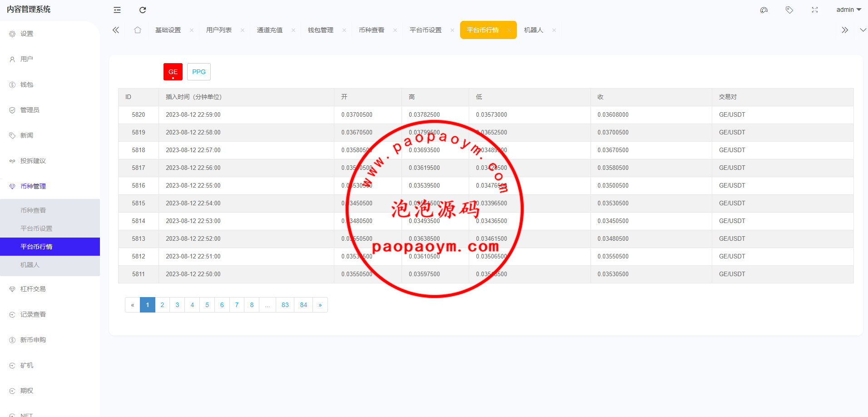
Task: Open the theme palette icon in the header
Action: (764, 10)
